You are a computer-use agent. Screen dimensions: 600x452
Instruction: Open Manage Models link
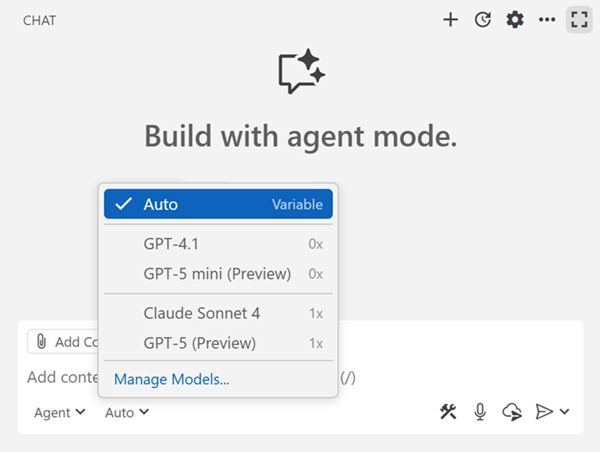click(x=172, y=379)
